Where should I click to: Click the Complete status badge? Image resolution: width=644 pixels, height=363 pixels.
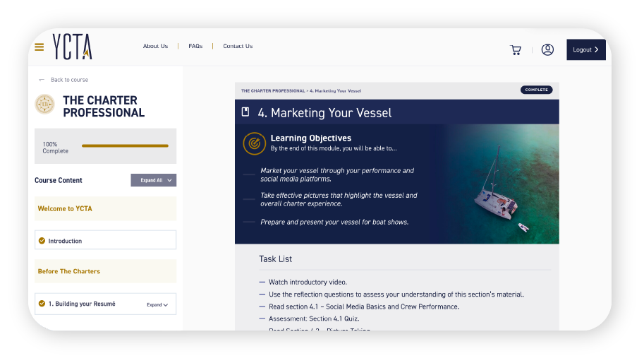pyautogui.click(x=536, y=90)
